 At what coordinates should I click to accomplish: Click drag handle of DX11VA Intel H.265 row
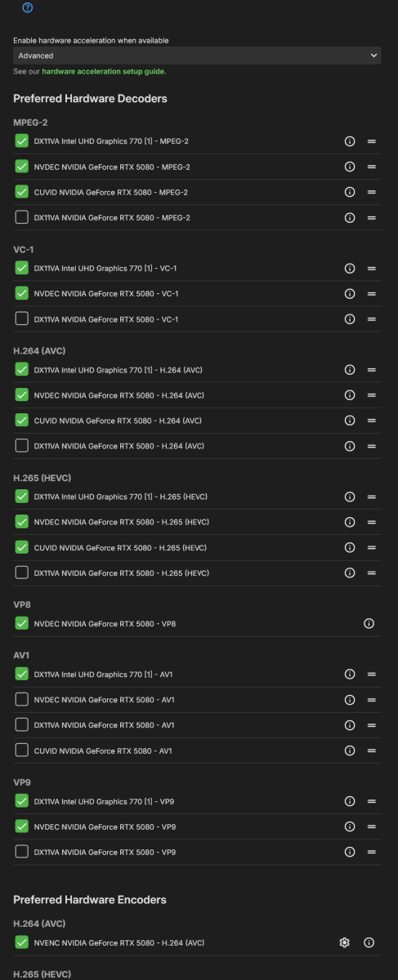click(371, 497)
